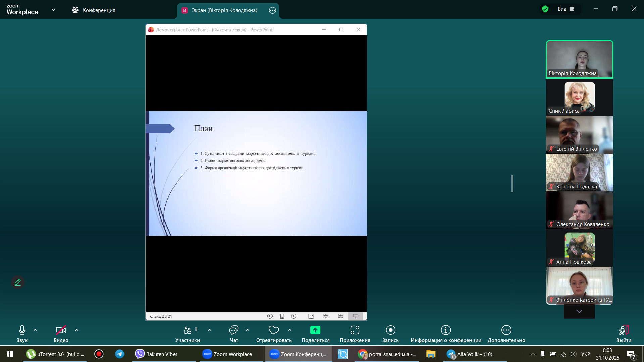The image size is (644, 362).
Task: Open the More options ellipsis in toolbar
Action: pos(506,330)
